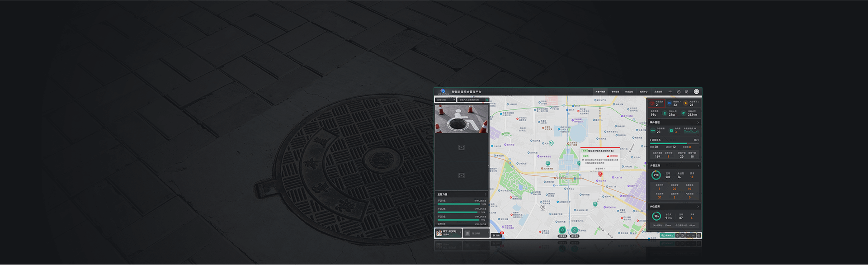This screenshot has width=868, height=265.
Task: Expand the 水位监测 section arrow
Action: (x=698, y=207)
